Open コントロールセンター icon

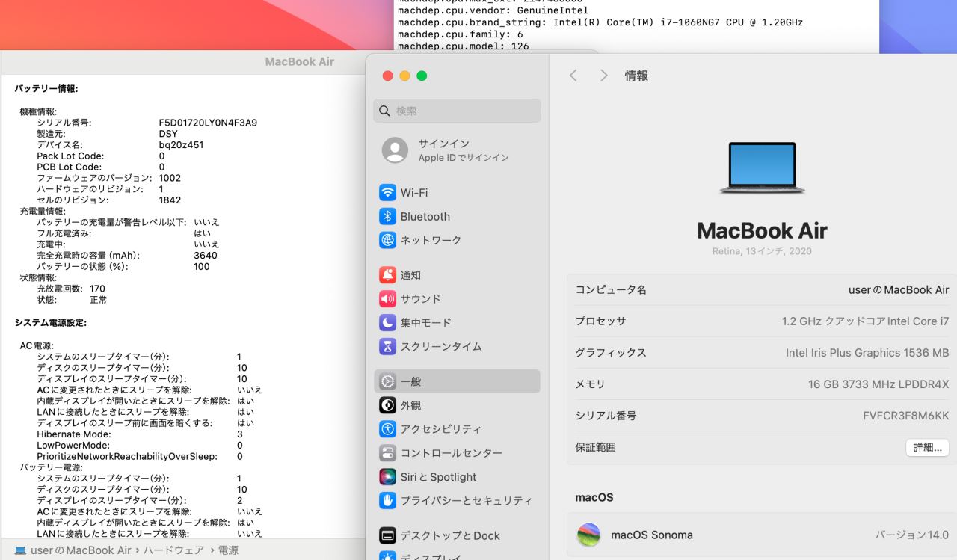click(387, 453)
